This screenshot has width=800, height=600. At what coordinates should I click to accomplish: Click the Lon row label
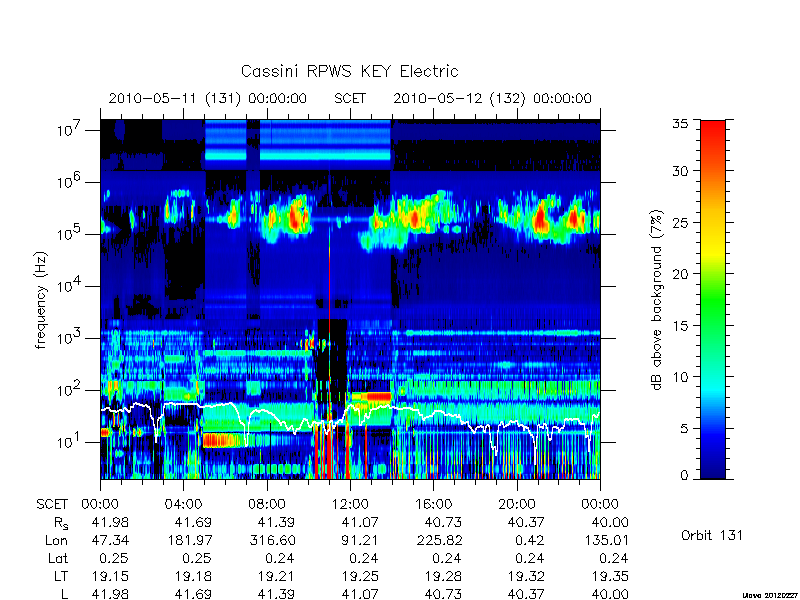click(57, 540)
